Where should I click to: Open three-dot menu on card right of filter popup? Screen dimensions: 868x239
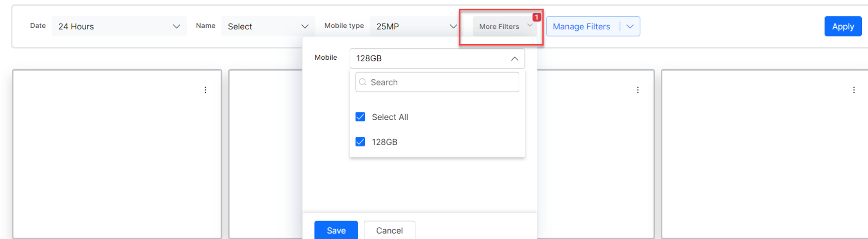point(638,90)
